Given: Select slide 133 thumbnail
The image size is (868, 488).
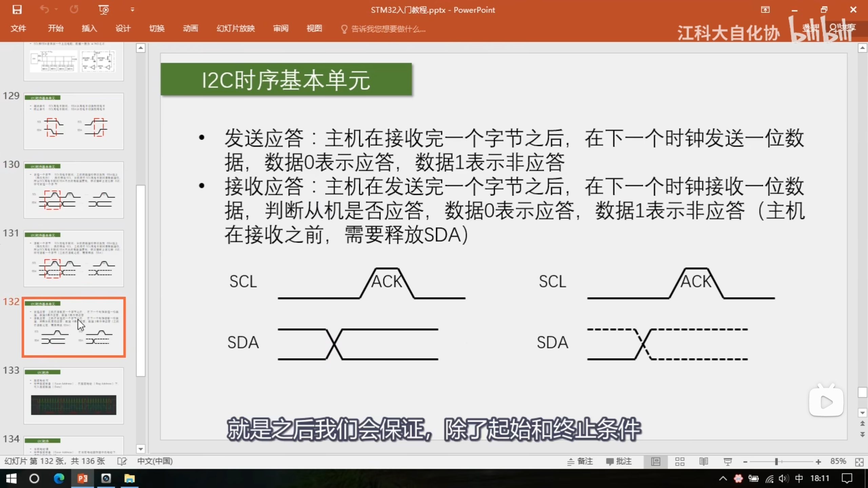Looking at the screenshot, I should pos(74,395).
